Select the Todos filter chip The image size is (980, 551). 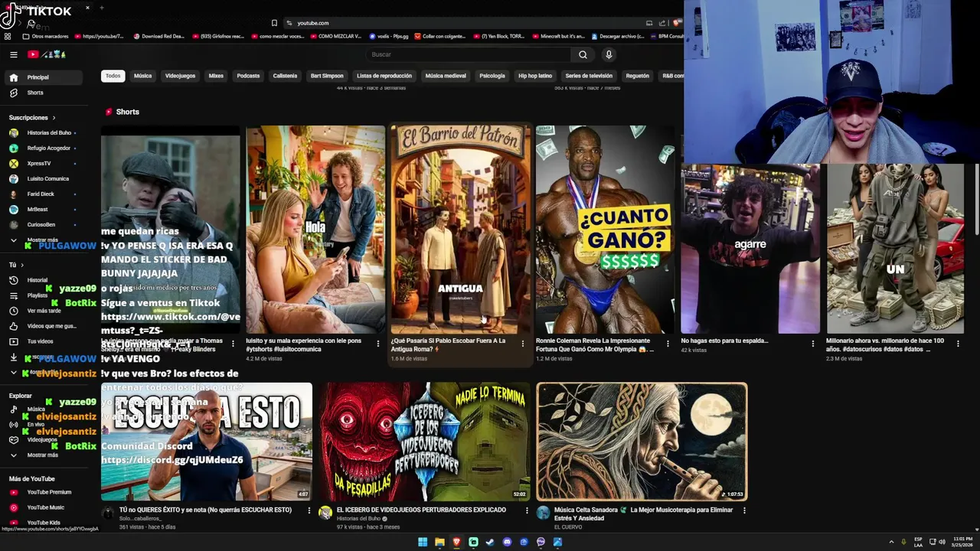(113, 76)
